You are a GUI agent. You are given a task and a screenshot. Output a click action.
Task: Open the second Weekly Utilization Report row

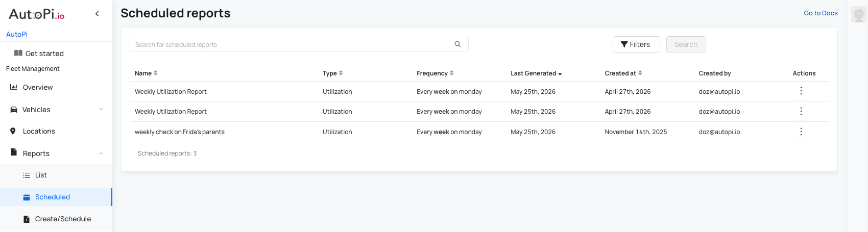479,112
